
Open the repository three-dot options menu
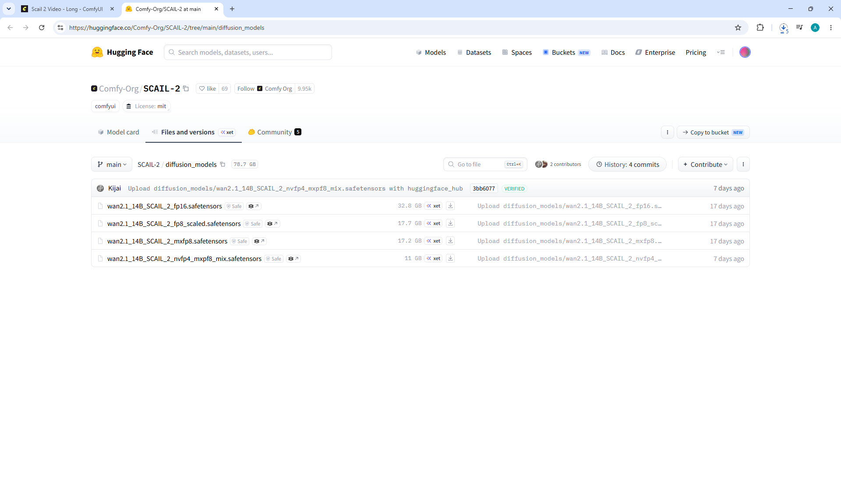pyautogui.click(x=668, y=132)
